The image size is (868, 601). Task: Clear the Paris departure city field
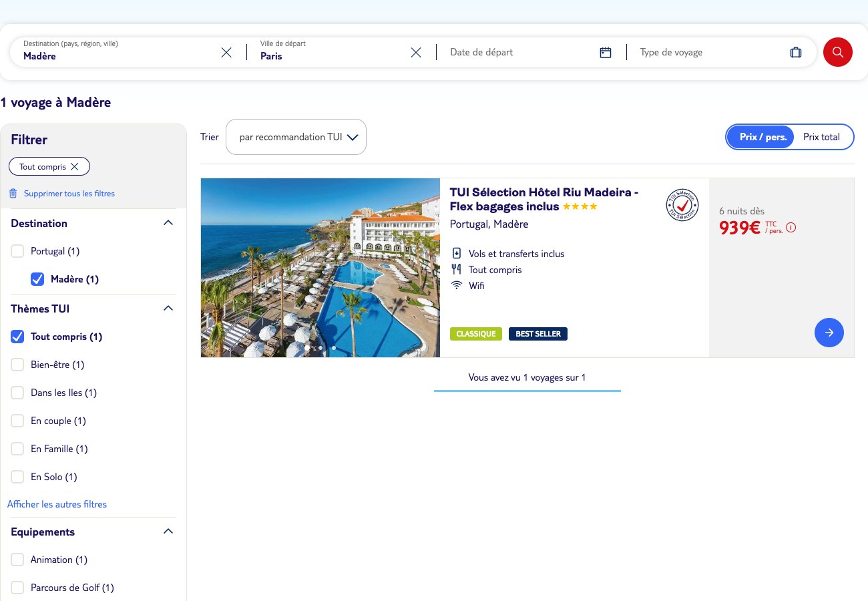(x=416, y=52)
